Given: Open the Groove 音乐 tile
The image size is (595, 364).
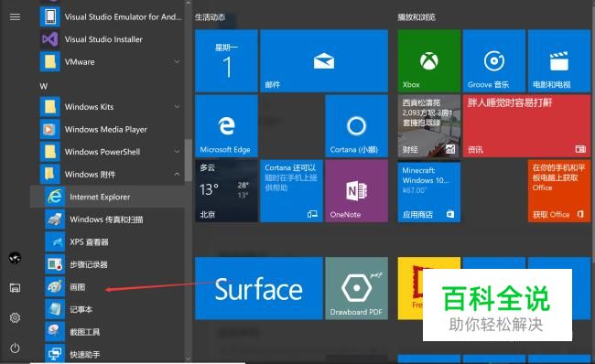Looking at the screenshot, I should 494,60.
